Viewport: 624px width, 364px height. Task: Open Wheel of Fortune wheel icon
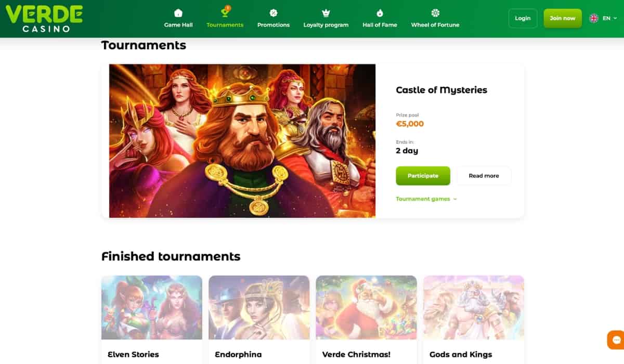(435, 13)
